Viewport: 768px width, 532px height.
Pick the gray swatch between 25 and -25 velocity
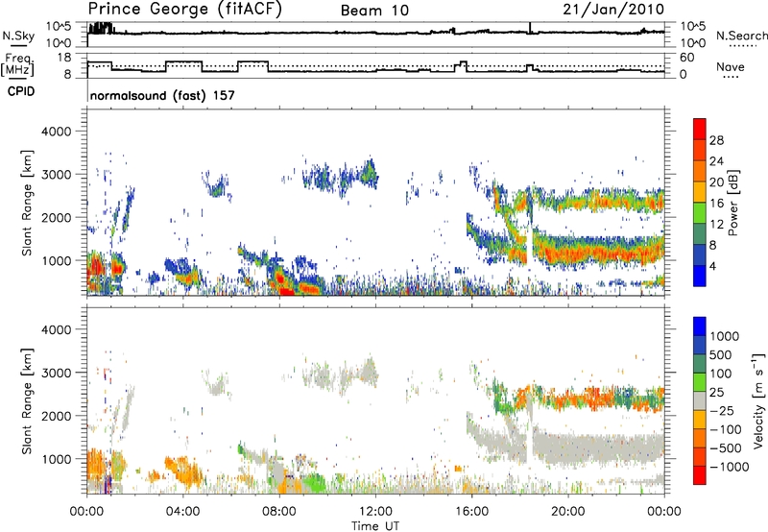700,401
